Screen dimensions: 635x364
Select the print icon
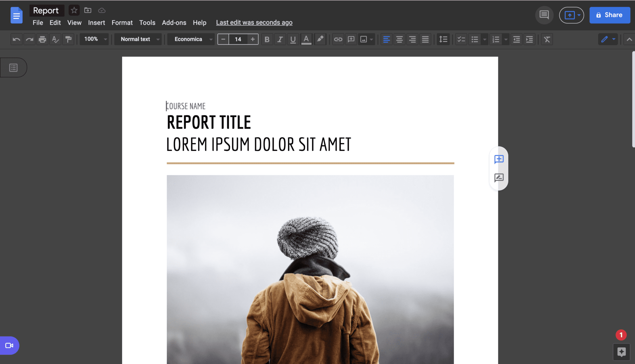click(42, 39)
